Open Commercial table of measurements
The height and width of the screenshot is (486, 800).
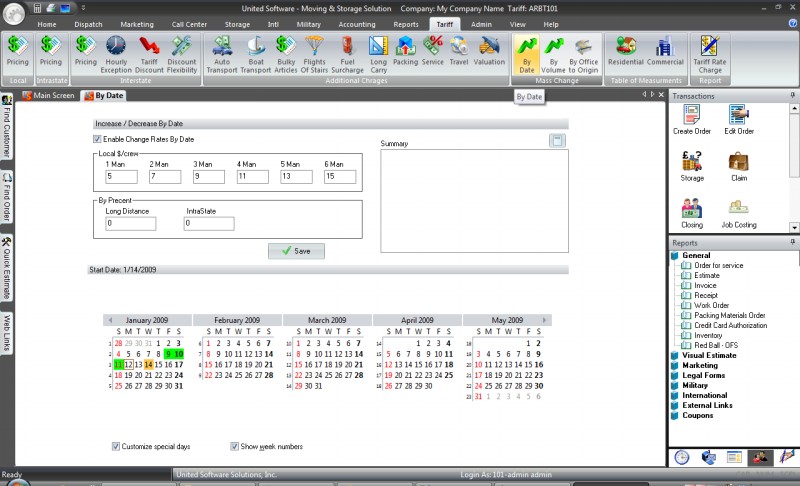[665, 51]
